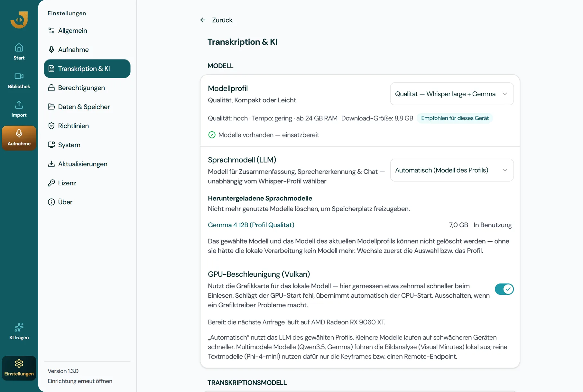
Task: Click Lizenz key icon
Action: [51, 183]
